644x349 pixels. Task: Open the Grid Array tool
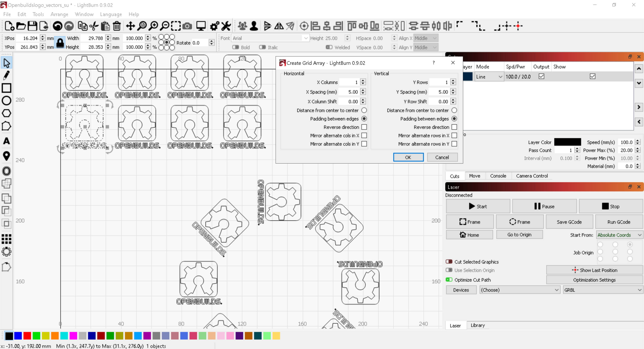coord(6,239)
